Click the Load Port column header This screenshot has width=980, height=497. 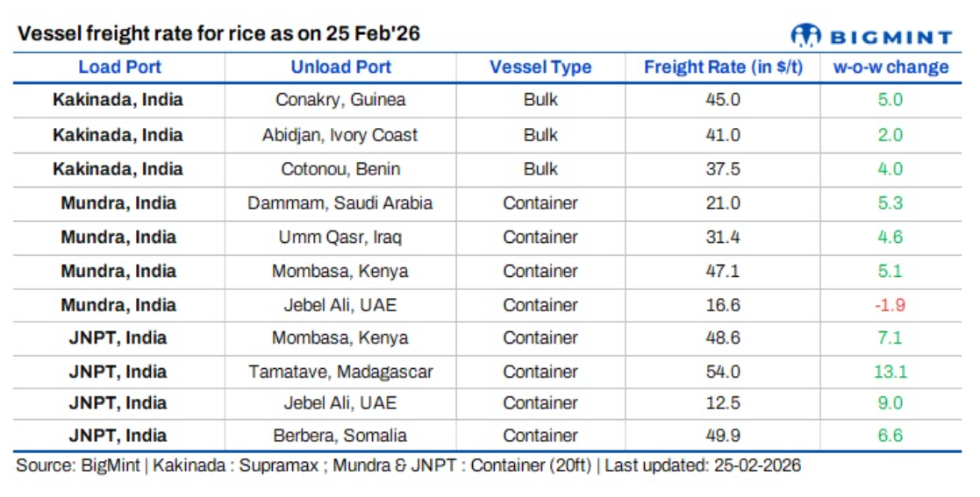click(x=119, y=67)
